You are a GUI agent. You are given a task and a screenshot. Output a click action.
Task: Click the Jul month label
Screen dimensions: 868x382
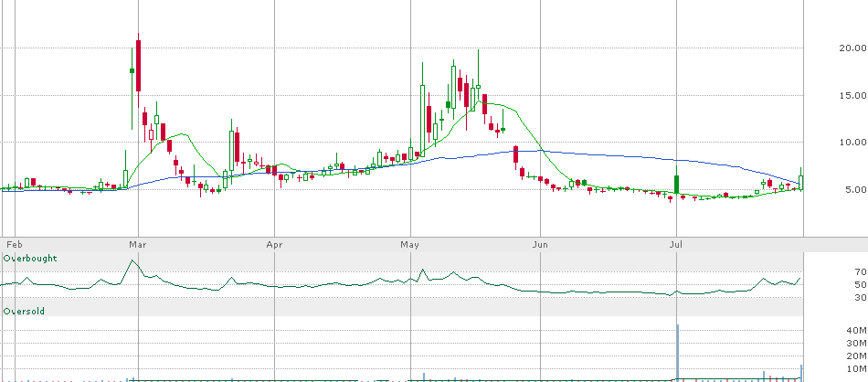[675, 245]
